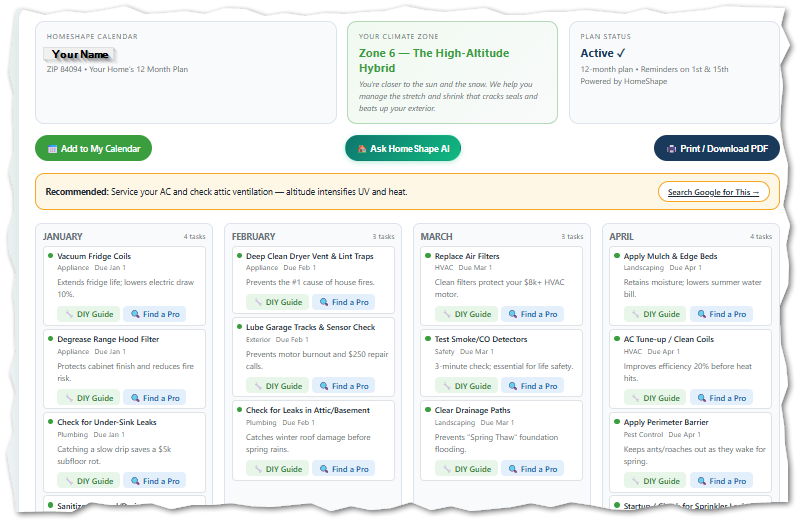This screenshot has width=800, height=522.
Task: Open DIY Guide for Clear Drainage Paths
Action: click(466, 469)
